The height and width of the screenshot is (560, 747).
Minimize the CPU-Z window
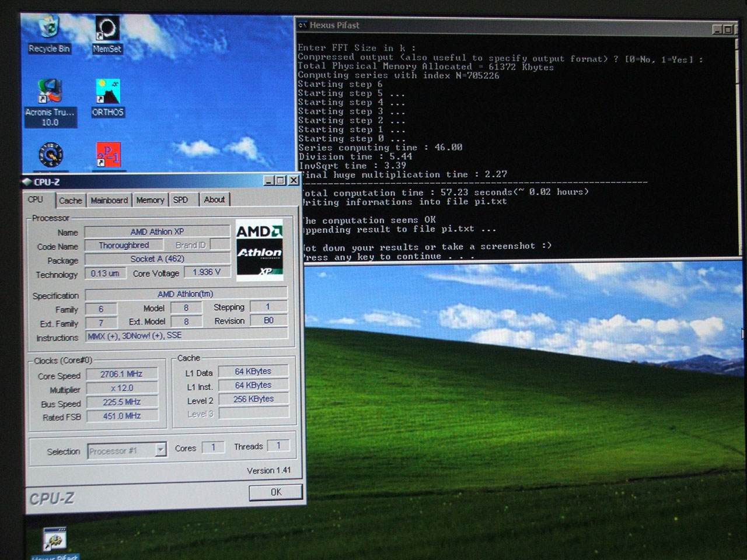click(268, 181)
